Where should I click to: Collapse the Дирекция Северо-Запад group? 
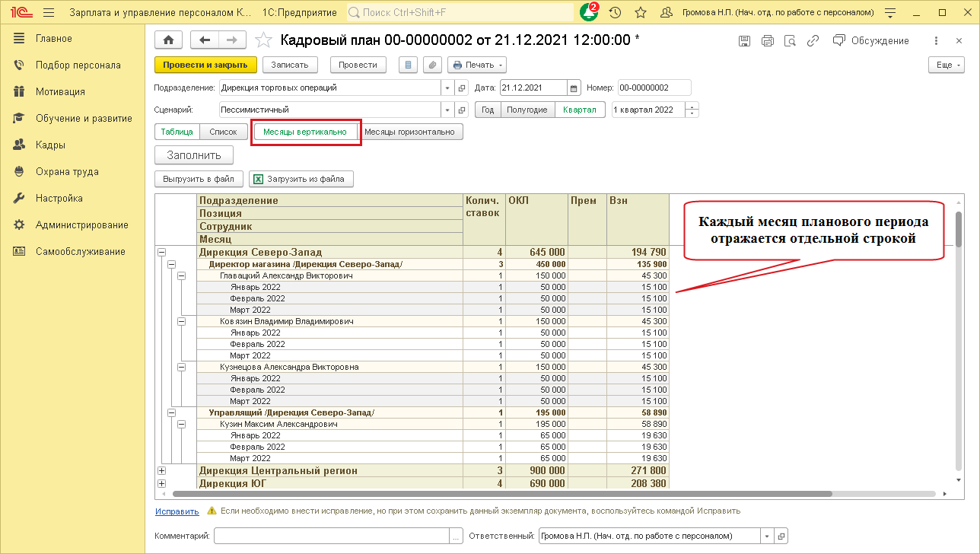[x=161, y=253]
